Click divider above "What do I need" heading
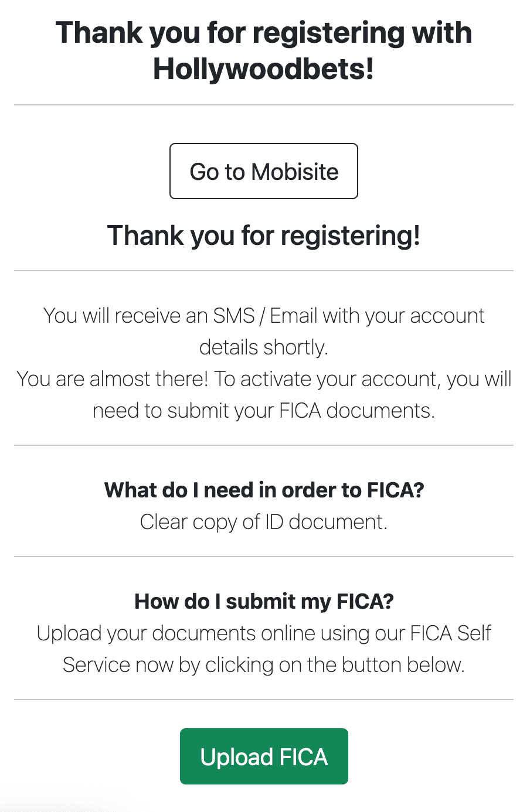Screen dimensions: 530x812 264,445
